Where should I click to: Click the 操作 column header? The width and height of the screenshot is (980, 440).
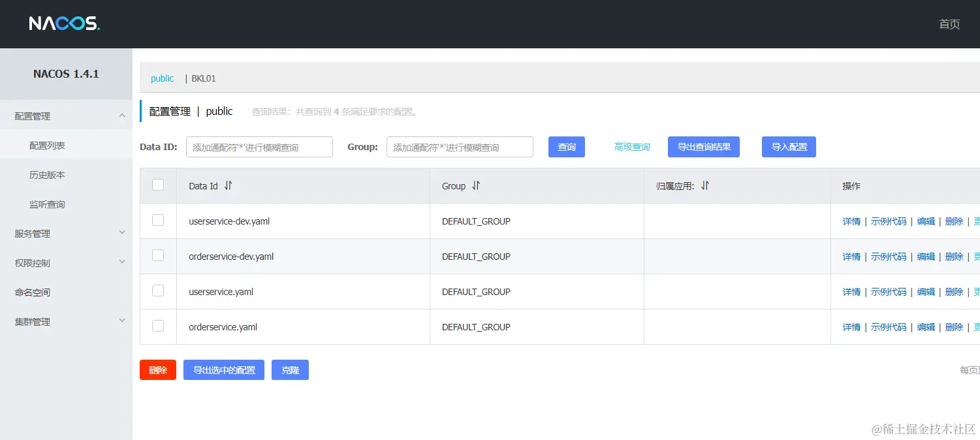click(851, 186)
